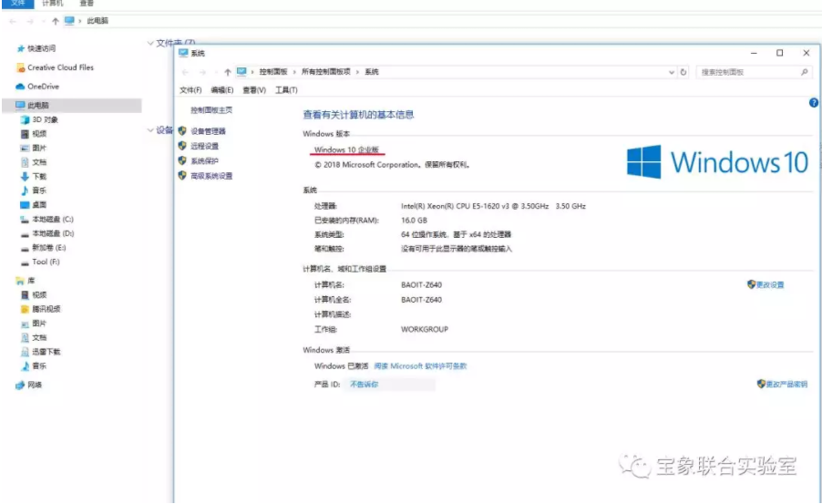Click the WORKGROUP workgroup value
822x504 pixels.
pos(425,329)
